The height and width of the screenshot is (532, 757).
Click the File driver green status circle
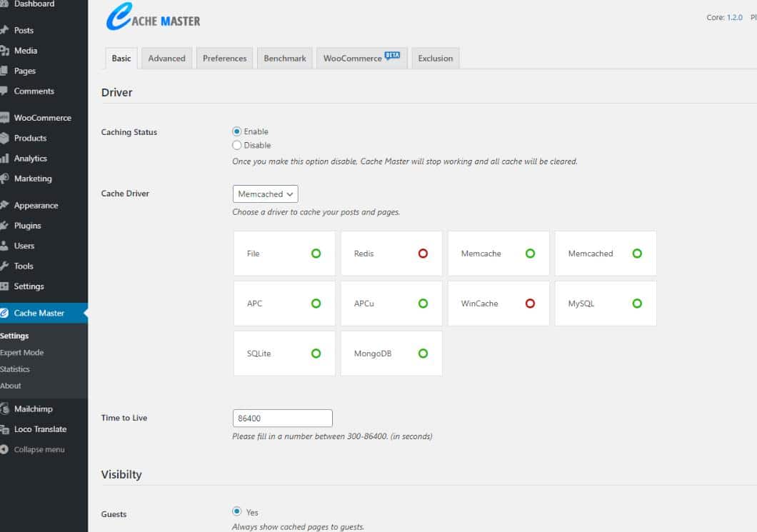316,254
